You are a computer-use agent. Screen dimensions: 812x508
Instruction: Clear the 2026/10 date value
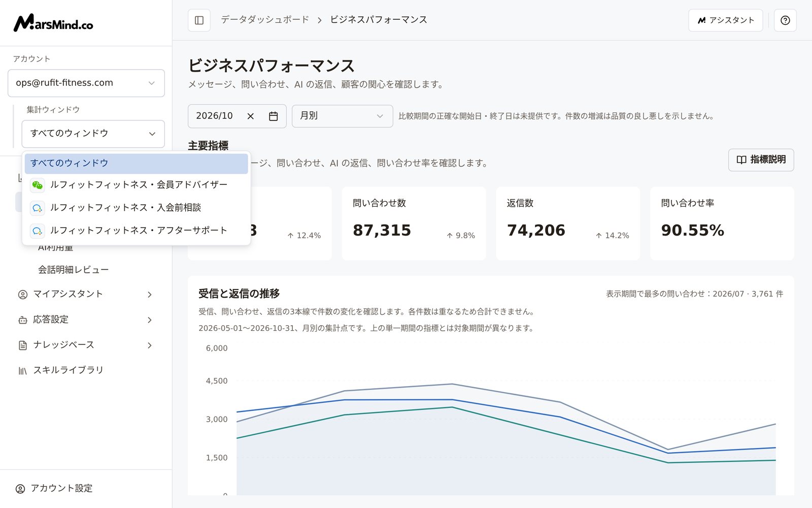click(x=251, y=116)
